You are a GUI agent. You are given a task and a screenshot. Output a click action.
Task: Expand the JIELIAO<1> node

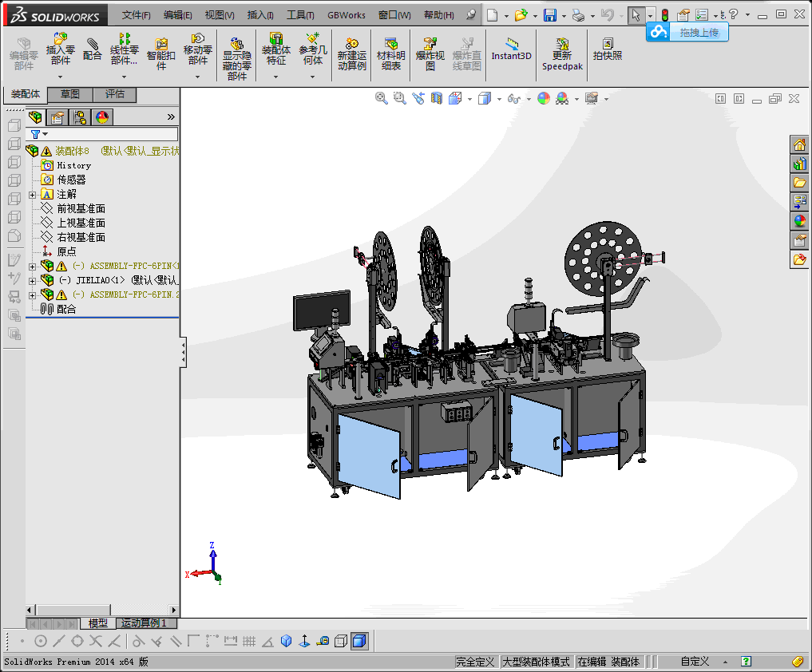pos(32,281)
